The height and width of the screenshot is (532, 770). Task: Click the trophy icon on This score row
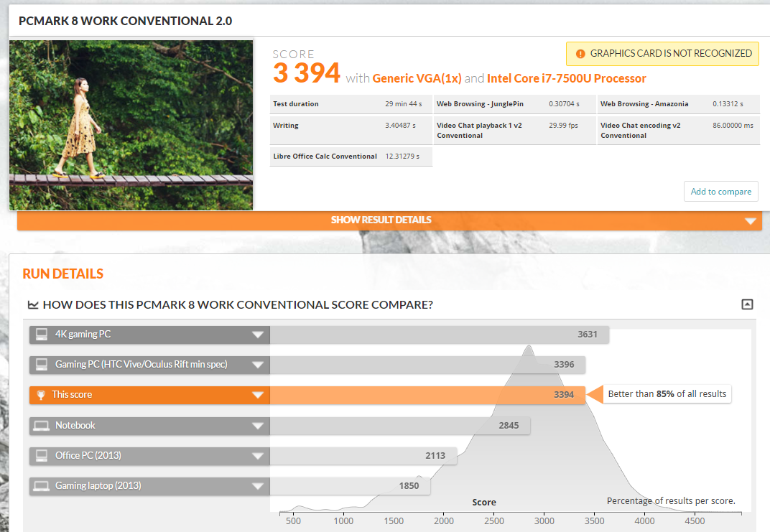coord(41,395)
